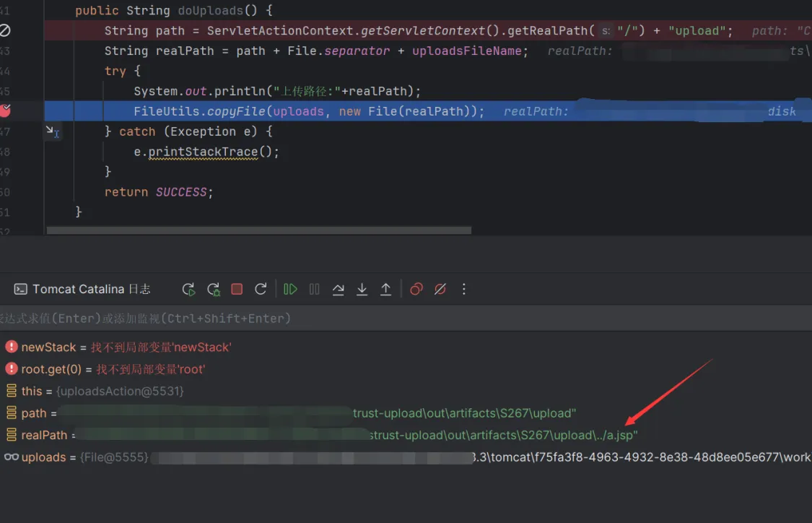Toggle the active breakpoint on the copyFile line
Viewport: 812px width, 523px height.
click(x=5, y=111)
